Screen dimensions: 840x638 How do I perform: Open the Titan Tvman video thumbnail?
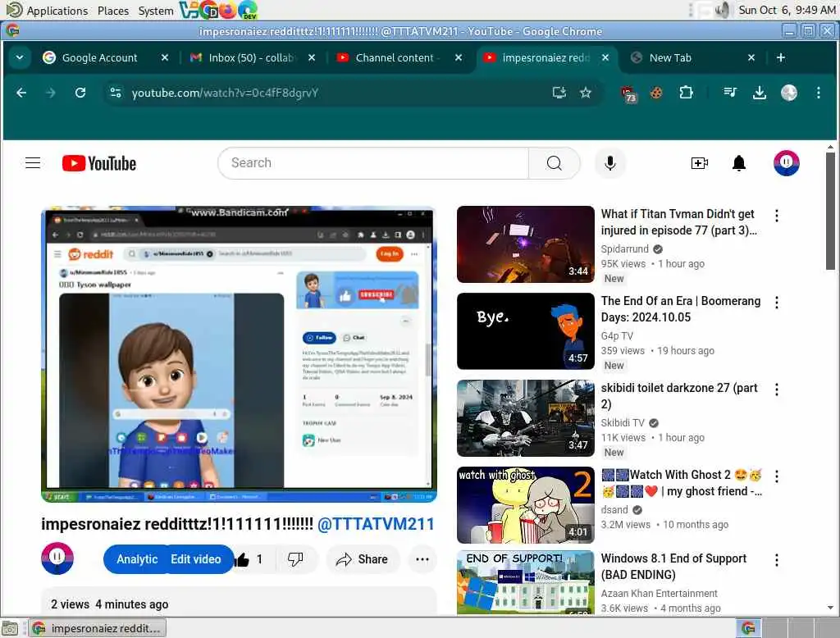coord(526,244)
